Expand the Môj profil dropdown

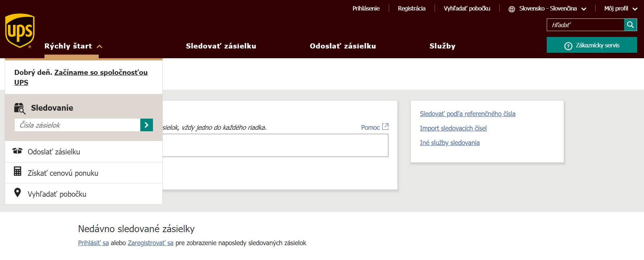[621, 8]
